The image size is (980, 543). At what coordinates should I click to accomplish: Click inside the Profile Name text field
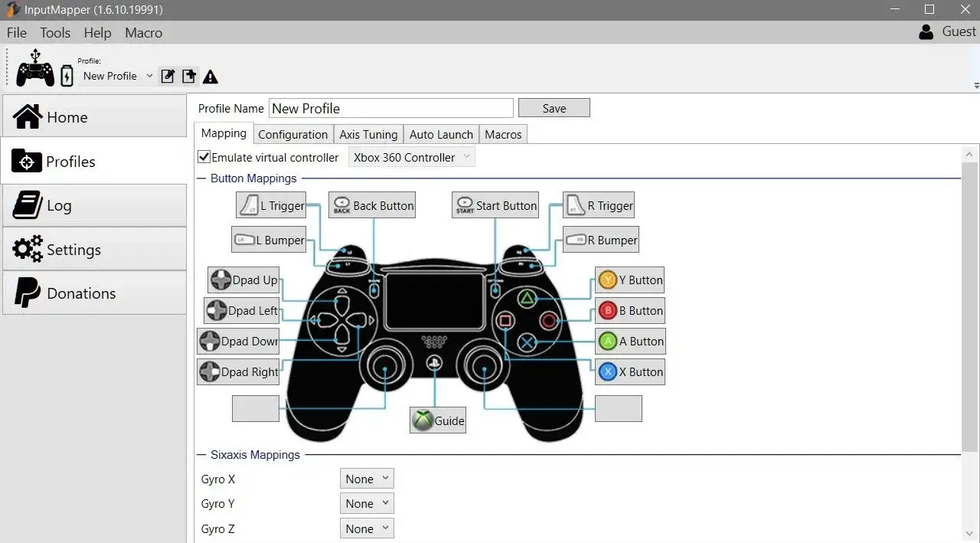[x=390, y=107]
